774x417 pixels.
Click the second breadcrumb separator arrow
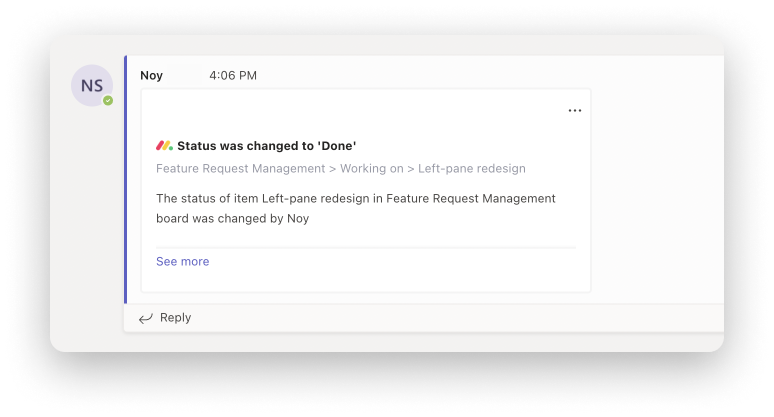pyautogui.click(x=411, y=169)
